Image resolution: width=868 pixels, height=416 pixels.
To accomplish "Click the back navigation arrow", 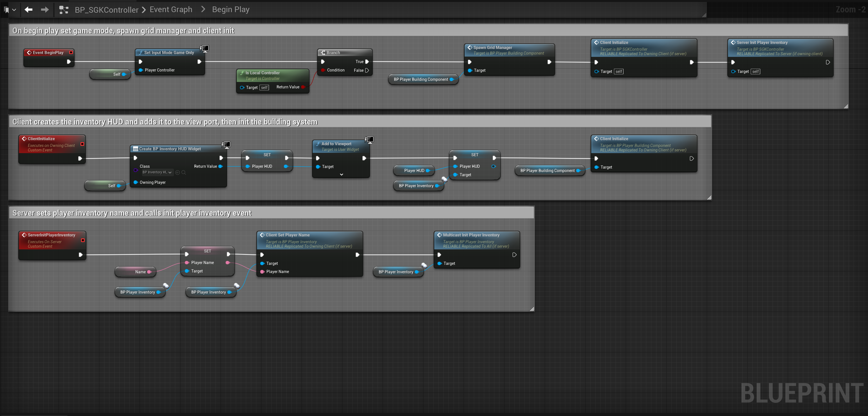I will click(29, 10).
